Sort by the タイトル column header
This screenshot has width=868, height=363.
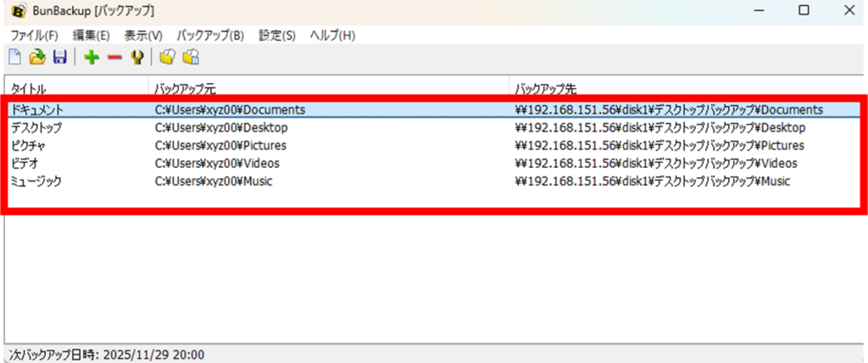pos(76,89)
